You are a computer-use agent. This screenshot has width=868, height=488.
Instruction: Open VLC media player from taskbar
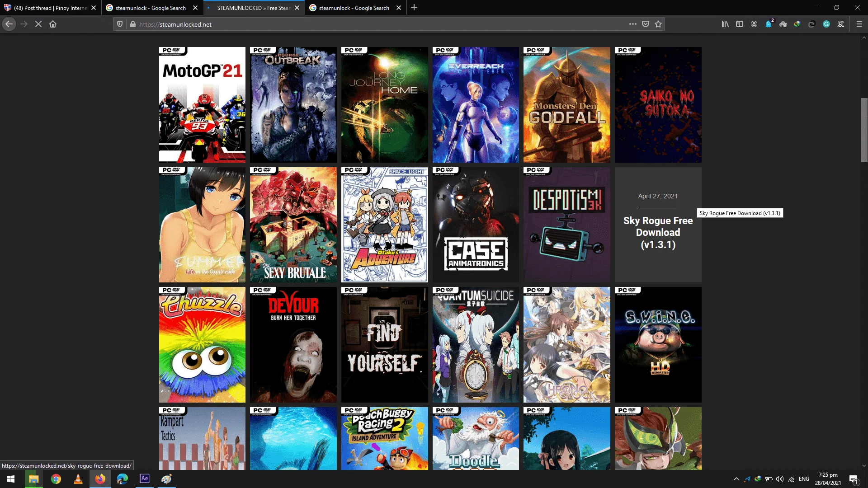click(78, 479)
